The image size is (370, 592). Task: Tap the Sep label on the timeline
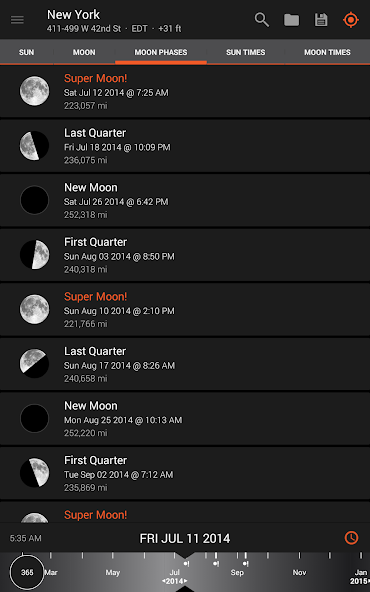[x=237, y=572]
